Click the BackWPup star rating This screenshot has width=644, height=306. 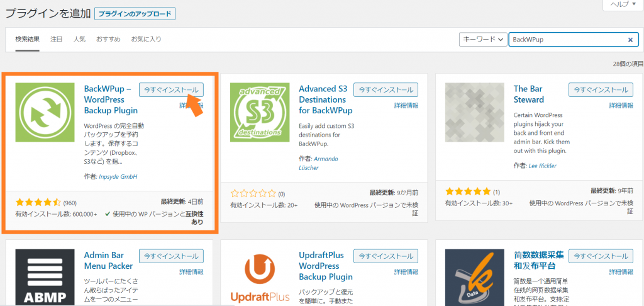(38, 202)
